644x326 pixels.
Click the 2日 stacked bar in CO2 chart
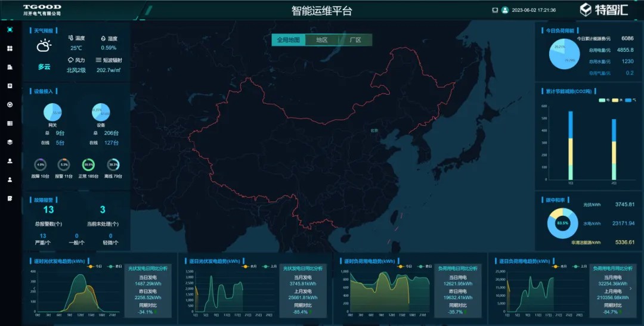pos(614,150)
